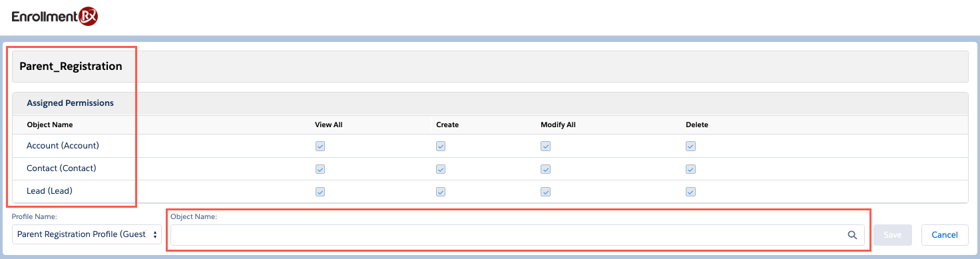Select the Lead (Lead) object row
Viewport: 980px width, 259px height.
click(490, 191)
